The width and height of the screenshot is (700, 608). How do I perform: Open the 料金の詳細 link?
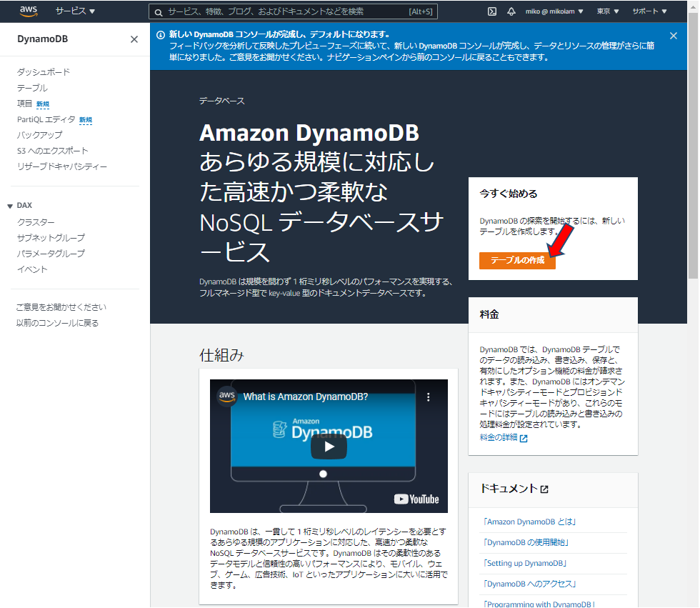coord(499,437)
